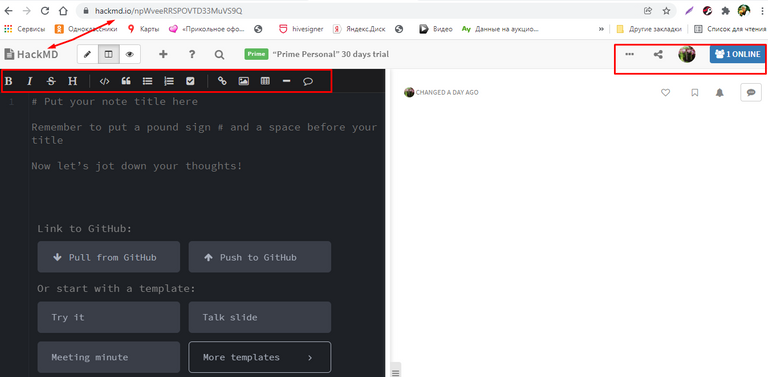The image size is (768, 377).
Task: Open the HackMD user avatar menu
Action: pyautogui.click(x=687, y=54)
